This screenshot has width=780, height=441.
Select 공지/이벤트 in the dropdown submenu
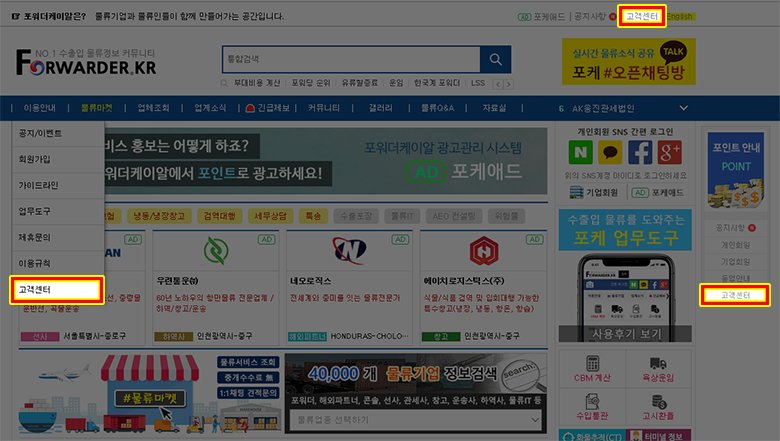(x=58, y=133)
